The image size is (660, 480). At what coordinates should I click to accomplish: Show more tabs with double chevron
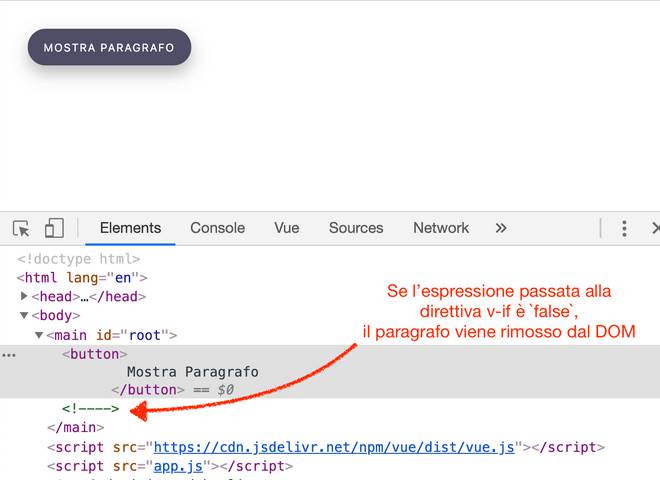click(x=501, y=228)
